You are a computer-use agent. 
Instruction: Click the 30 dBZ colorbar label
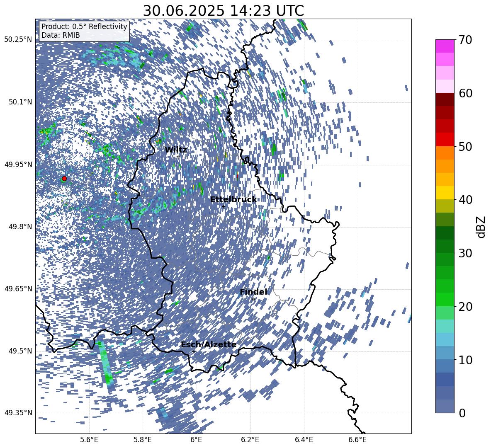pos(465,253)
